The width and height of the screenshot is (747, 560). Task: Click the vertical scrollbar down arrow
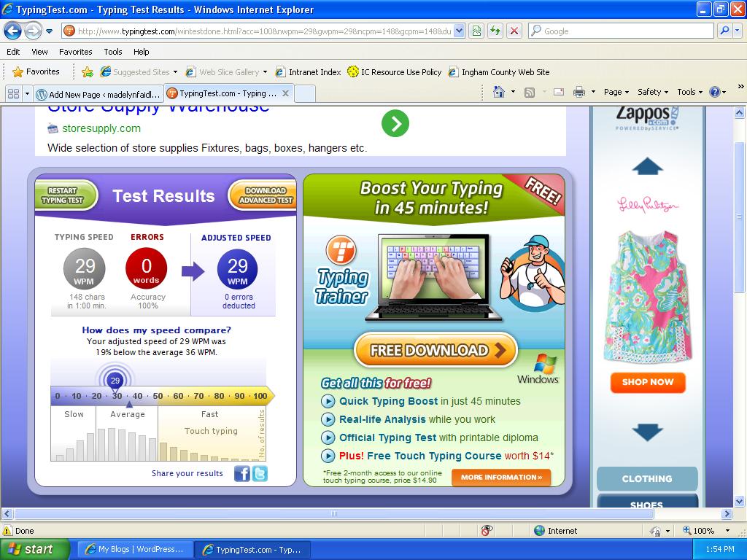click(740, 501)
